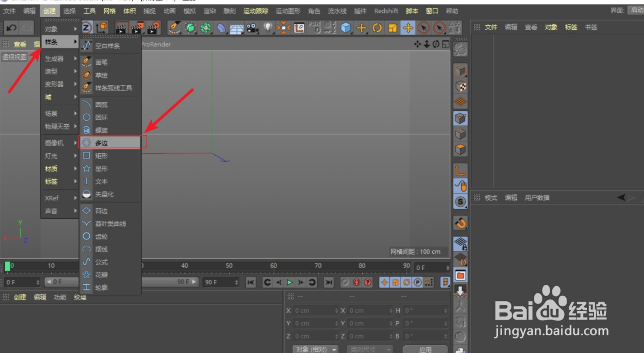644x353 pixels.
Task: Toggle parameter P keyframe recording icon
Action: [418, 282]
